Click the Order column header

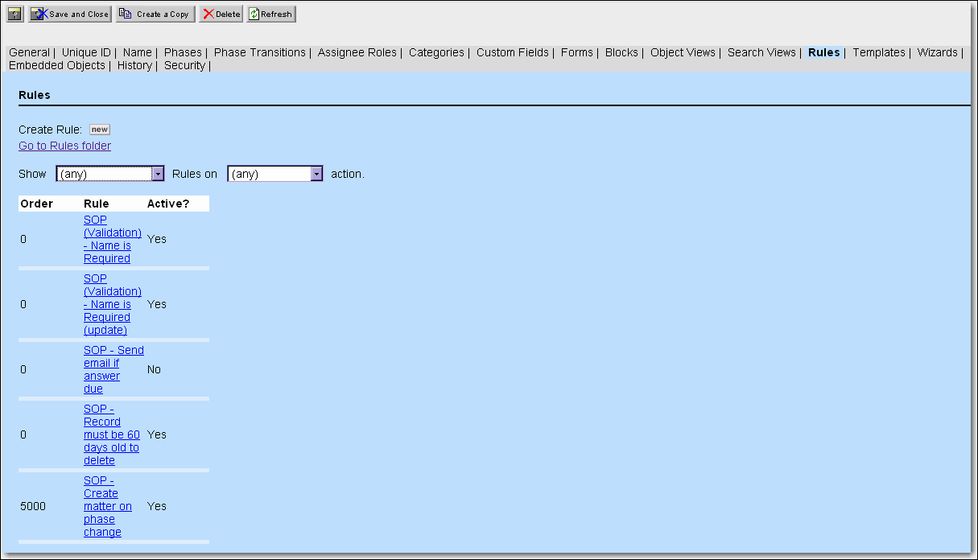[36, 204]
